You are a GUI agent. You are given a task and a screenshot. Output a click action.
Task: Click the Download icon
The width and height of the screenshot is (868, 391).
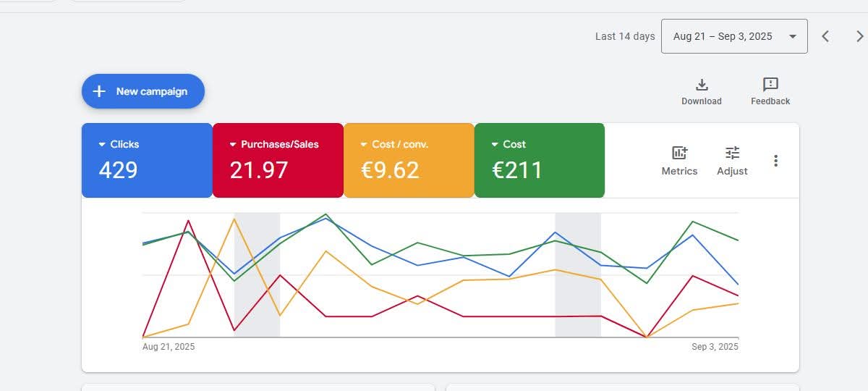[701, 85]
